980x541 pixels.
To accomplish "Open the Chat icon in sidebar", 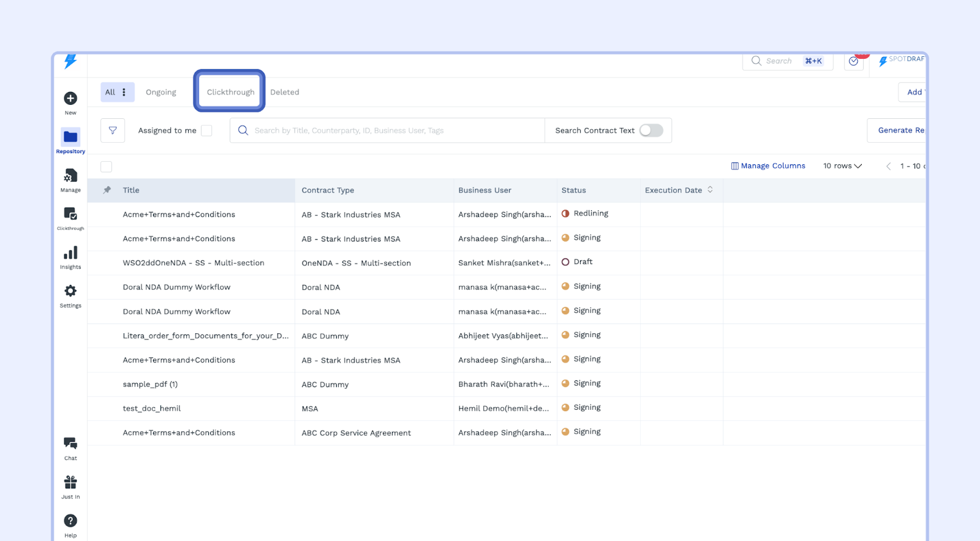I will [x=70, y=444].
